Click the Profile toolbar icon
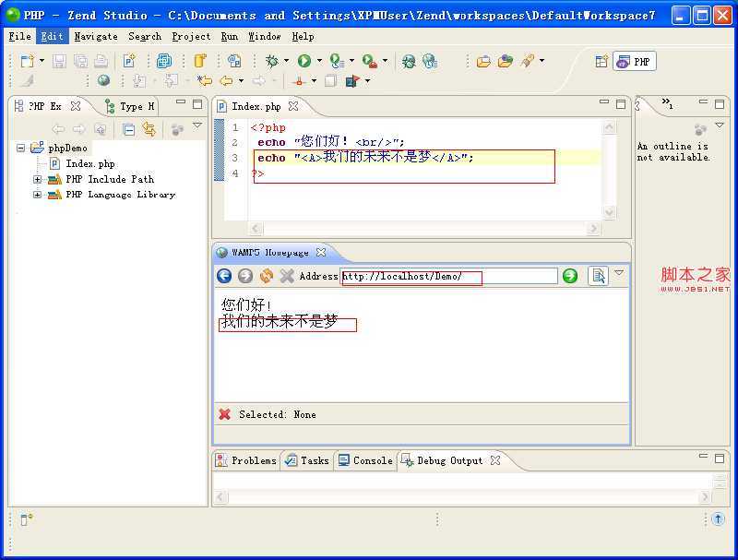Image resolution: width=738 pixels, height=560 pixels. tap(337, 61)
